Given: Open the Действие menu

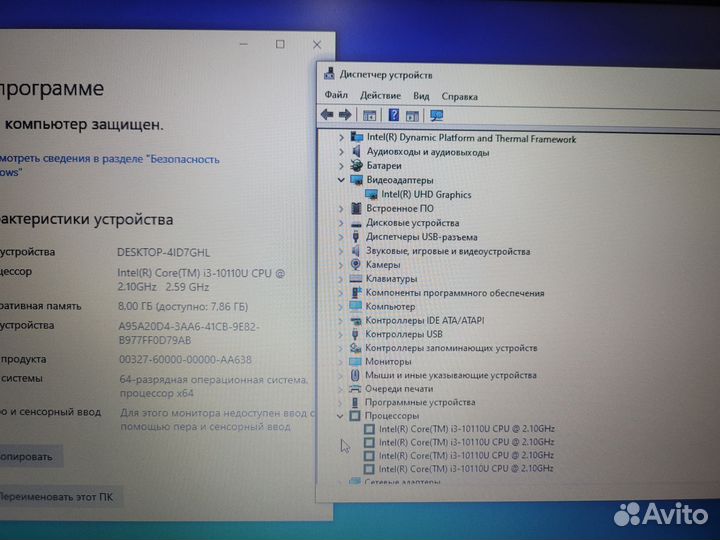Looking at the screenshot, I should (x=380, y=96).
